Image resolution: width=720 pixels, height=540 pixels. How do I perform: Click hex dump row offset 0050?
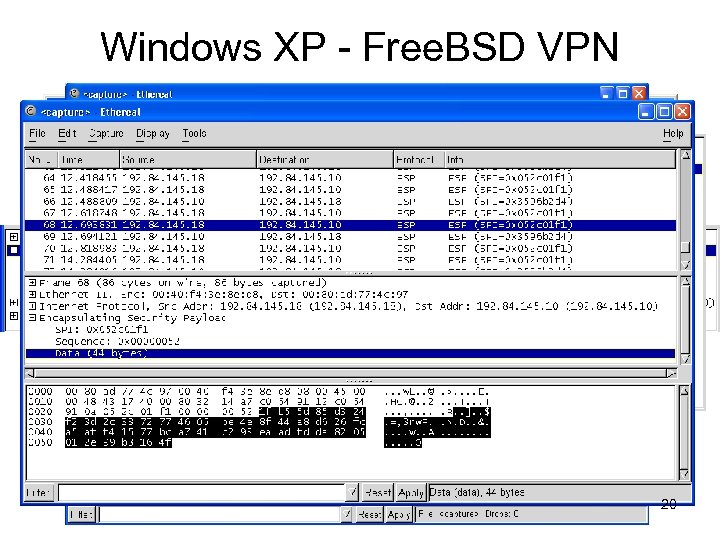225,443
